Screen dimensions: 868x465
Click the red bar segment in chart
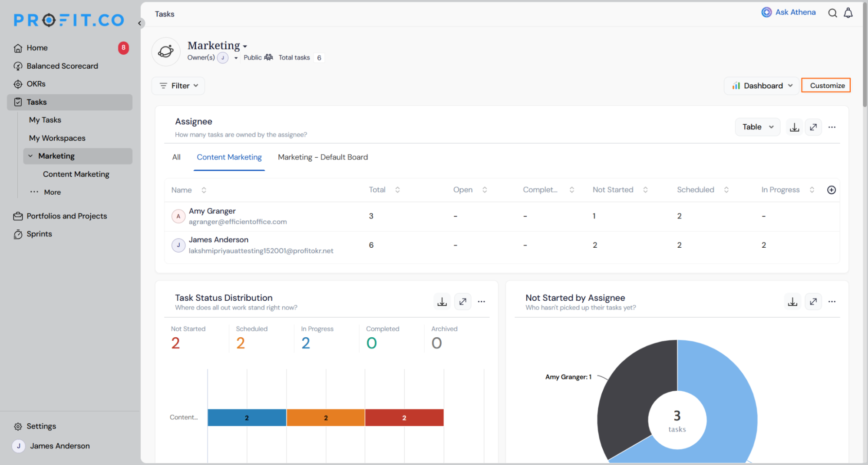404,418
